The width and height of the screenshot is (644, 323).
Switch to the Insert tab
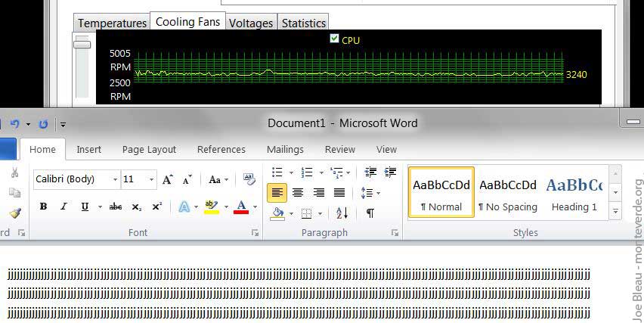(x=88, y=150)
